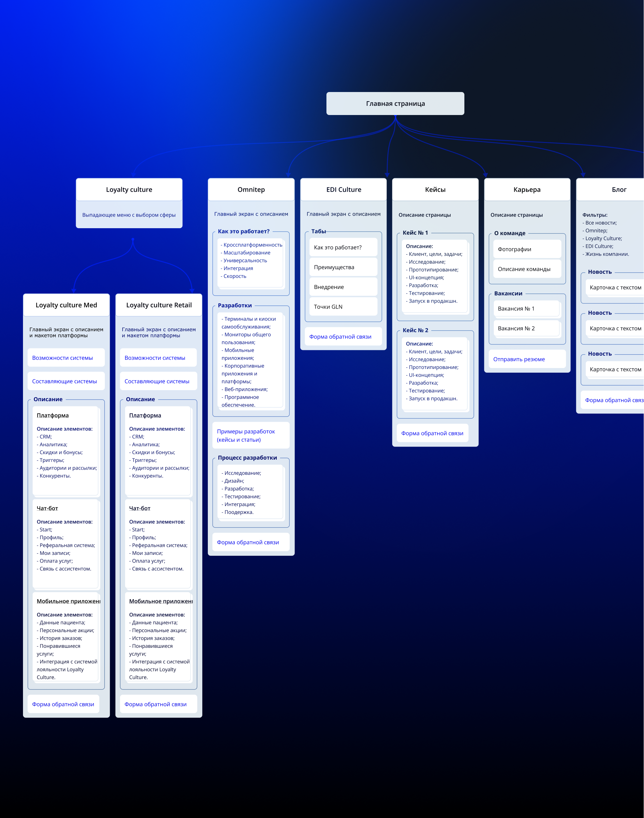This screenshot has width=644, height=818.
Task: Open the Точки GLN tab
Action: coord(343,307)
